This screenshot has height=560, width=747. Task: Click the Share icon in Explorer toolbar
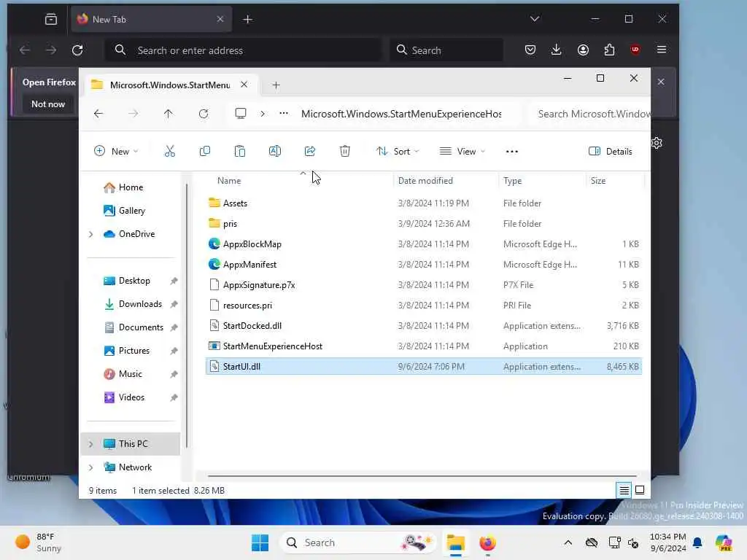(309, 152)
